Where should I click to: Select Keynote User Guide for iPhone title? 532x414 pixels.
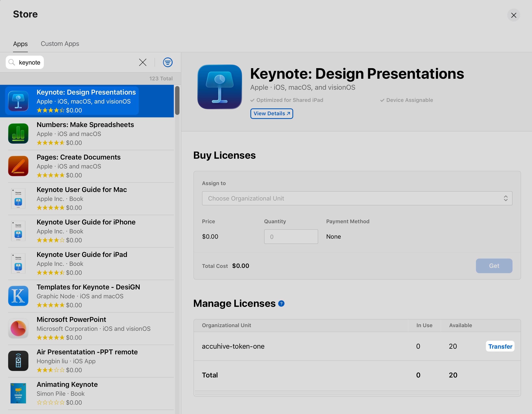(86, 222)
